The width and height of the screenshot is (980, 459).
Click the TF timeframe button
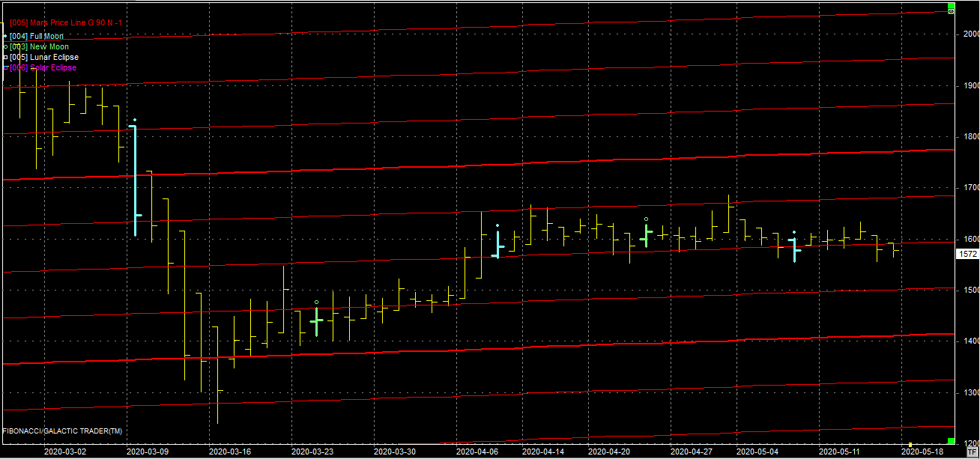click(x=972, y=452)
